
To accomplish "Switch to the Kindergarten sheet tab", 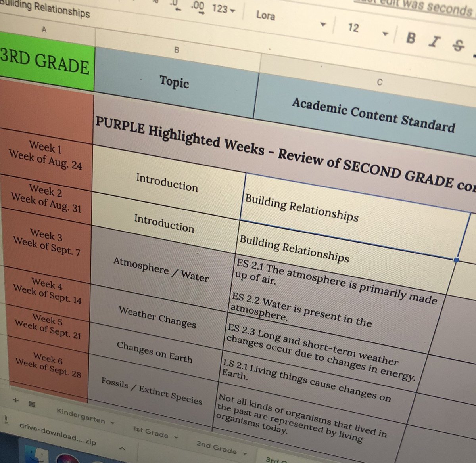I will click(81, 416).
